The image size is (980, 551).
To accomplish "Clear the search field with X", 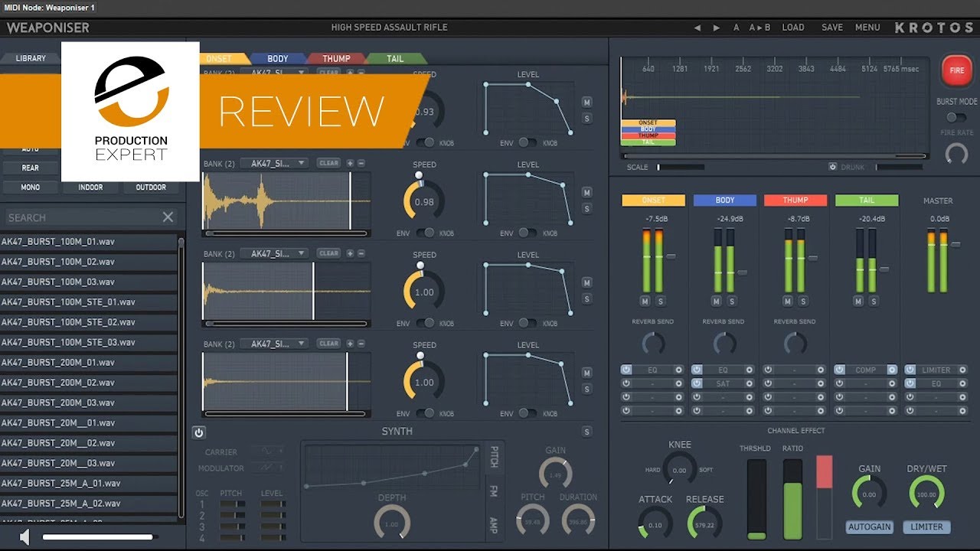I will (x=168, y=217).
